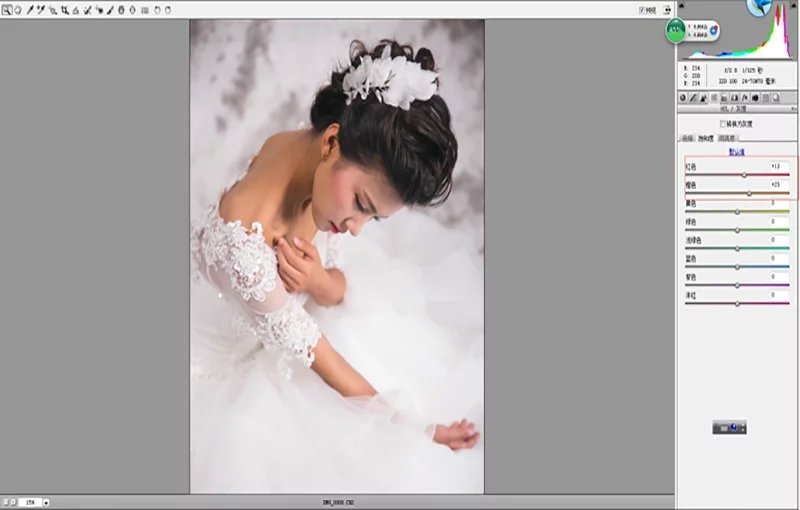Image resolution: width=800 pixels, height=510 pixels.
Task: Click the Blues saturation slider handle
Action: [737, 267]
